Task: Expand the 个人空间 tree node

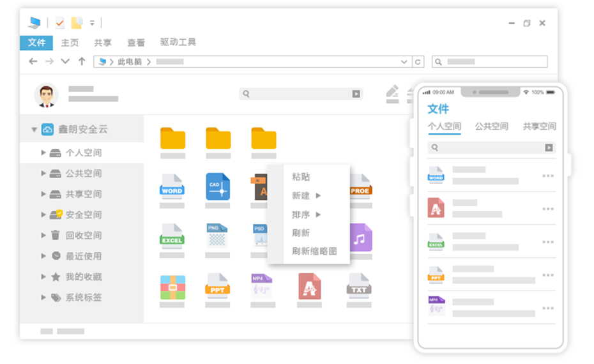Action: [x=43, y=153]
